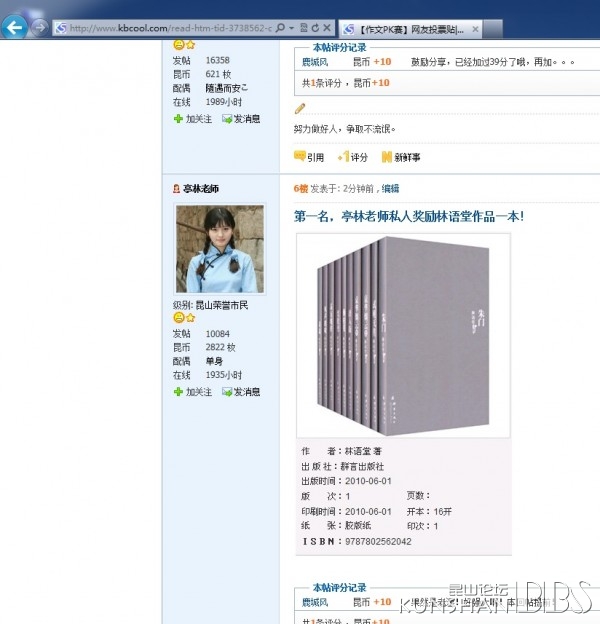Click the refresh icon in address bar
The height and width of the screenshot is (624, 600).
tap(316, 28)
